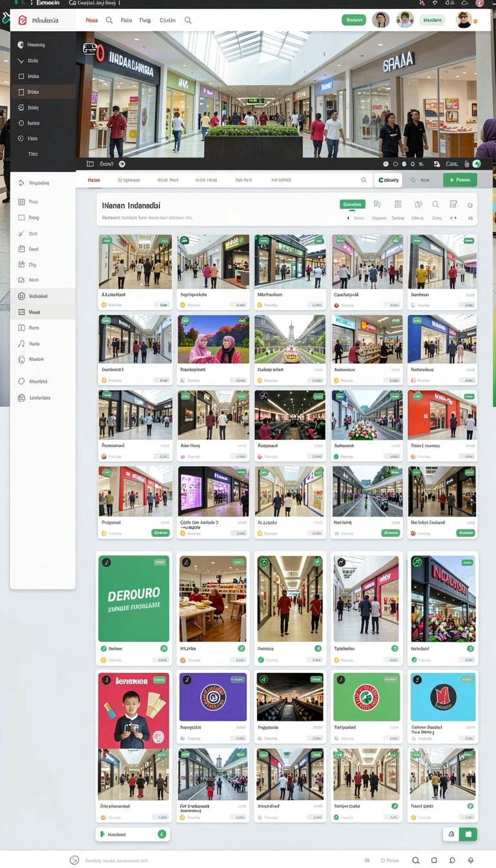Click the calendar icon in the light sidebar
This screenshot has width=496, height=868.
tap(21, 249)
